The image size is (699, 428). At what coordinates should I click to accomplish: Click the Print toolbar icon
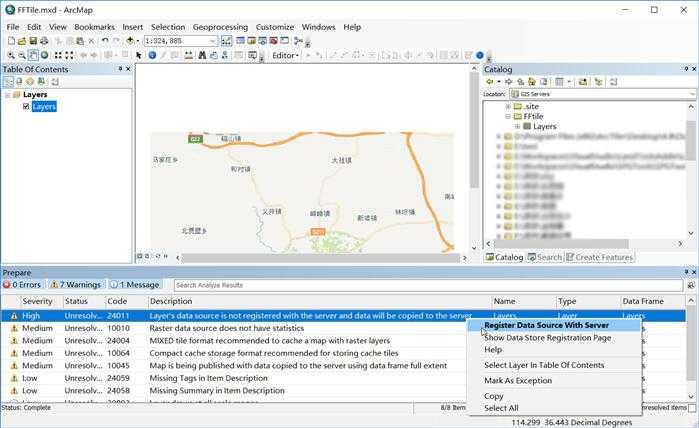point(44,41)
